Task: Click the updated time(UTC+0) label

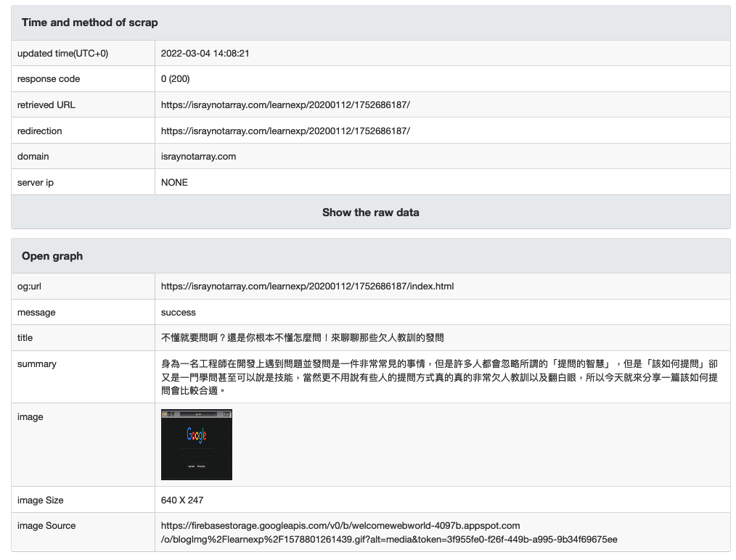Action: pos(62,54)
